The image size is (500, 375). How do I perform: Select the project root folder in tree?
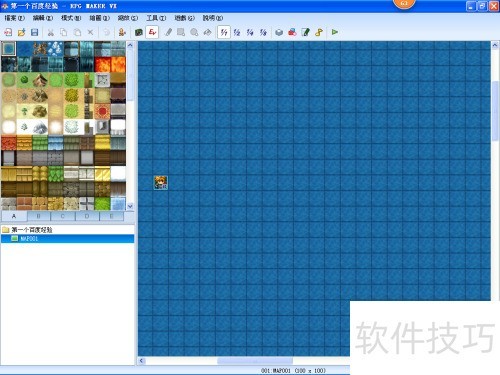(x=27, y=230)
